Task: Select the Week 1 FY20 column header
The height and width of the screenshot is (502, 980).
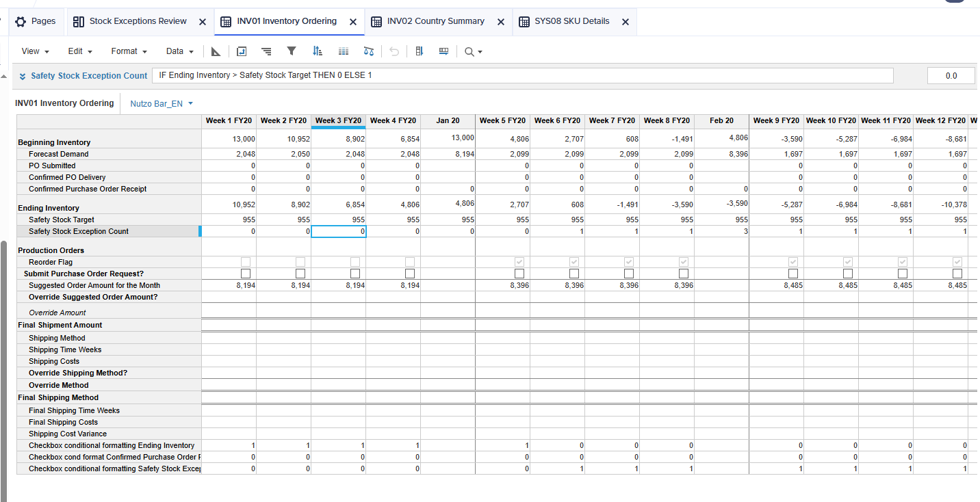Action: tap(229, 120)
